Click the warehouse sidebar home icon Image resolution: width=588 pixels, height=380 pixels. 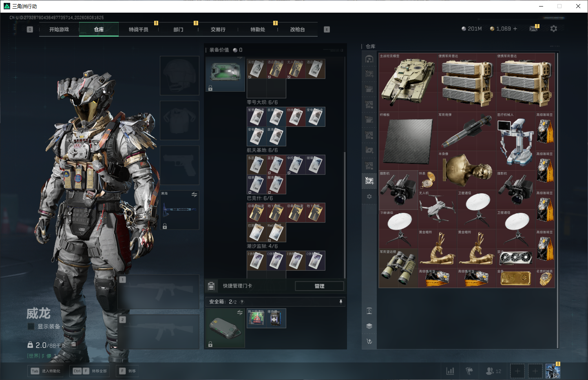click(x=369, y=59)
